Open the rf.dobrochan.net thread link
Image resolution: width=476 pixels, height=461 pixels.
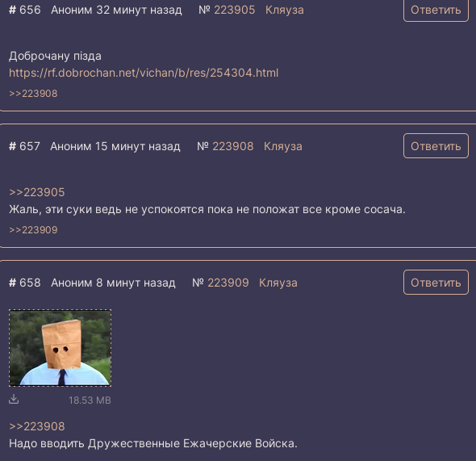point(144,73)
